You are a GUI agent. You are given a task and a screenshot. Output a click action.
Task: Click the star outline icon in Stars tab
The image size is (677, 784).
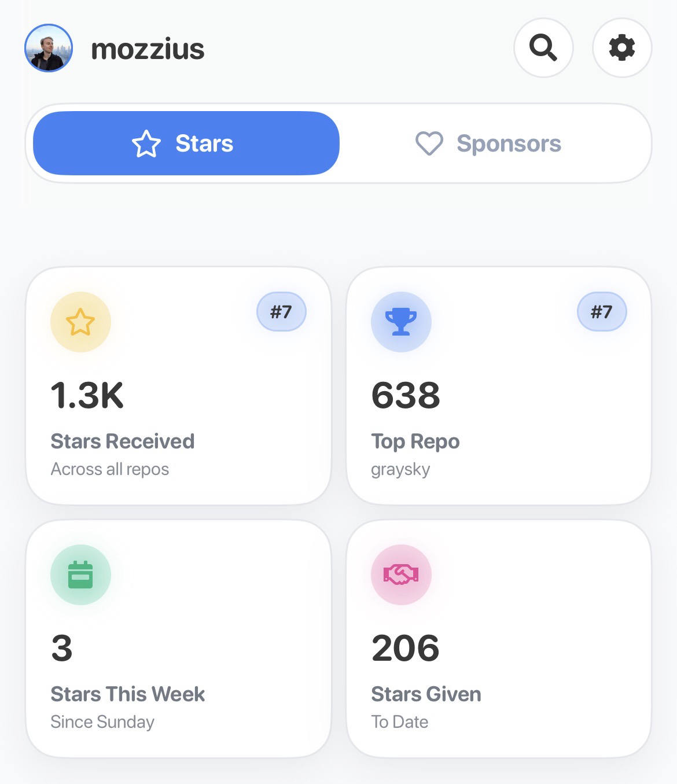tap(146, 143)
